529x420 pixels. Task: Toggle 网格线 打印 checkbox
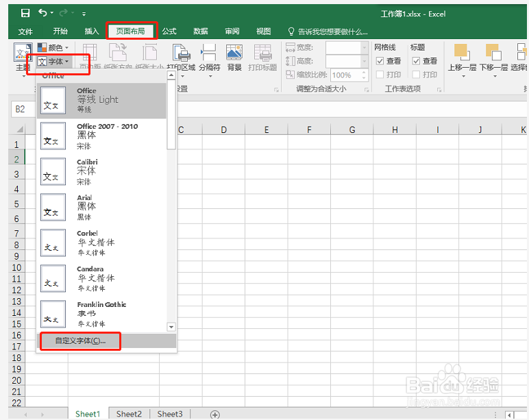click(x=380, y=75)
